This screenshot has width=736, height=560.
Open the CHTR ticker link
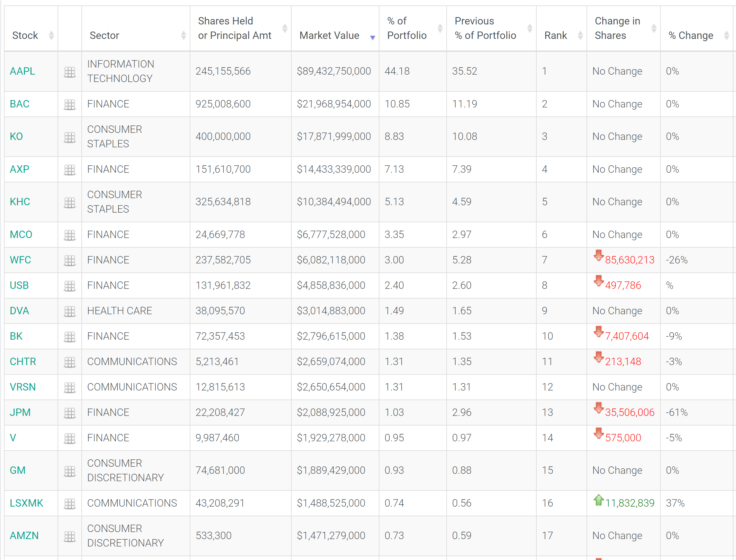(23, 362)
